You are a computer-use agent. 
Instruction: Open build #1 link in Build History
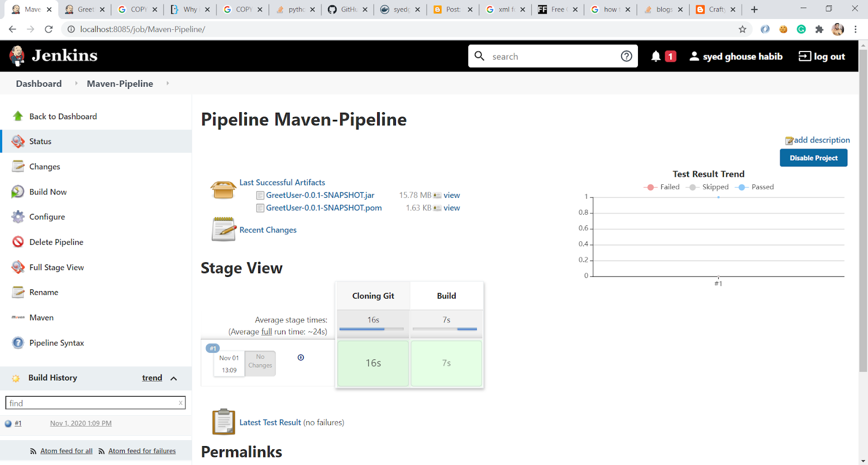[x=18, y=423]
